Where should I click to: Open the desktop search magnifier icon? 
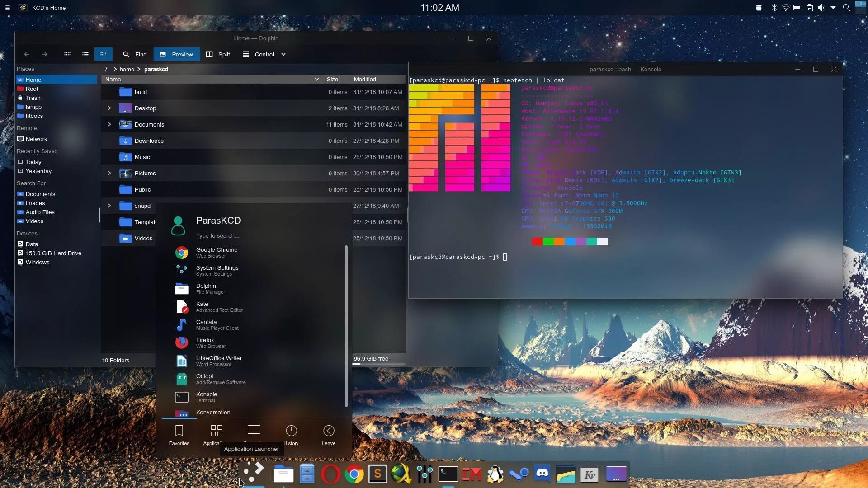pos(846,8)
